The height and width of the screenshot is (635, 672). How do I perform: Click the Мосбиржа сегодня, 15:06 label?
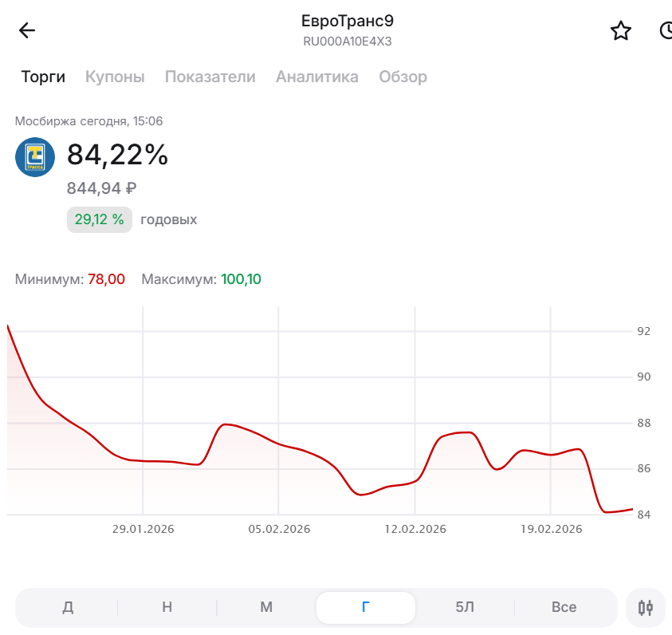point(88,121)
